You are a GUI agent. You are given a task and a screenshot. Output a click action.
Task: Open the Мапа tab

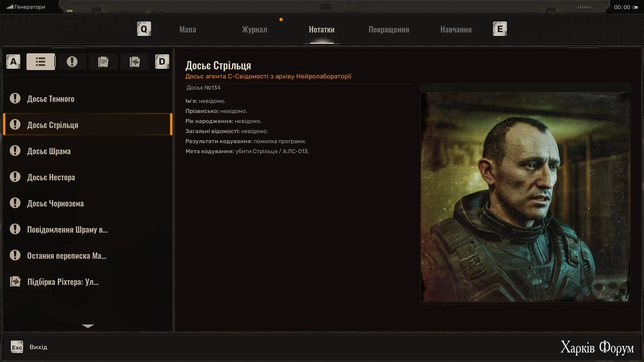(x=188, y=29)
